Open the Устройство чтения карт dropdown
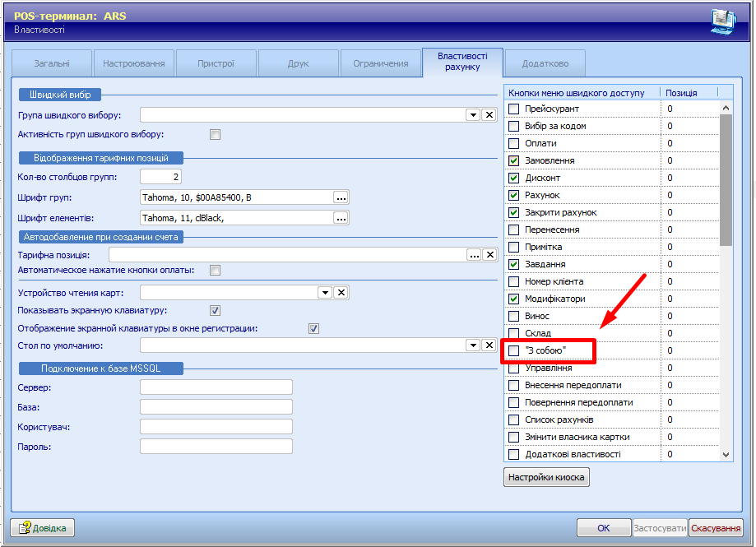 326,292
